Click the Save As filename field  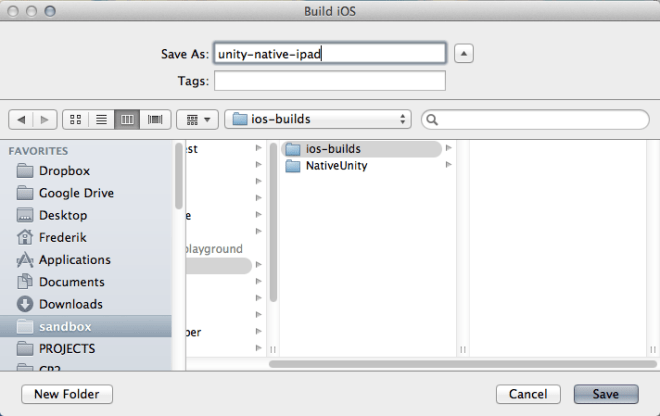pos(330,53)
